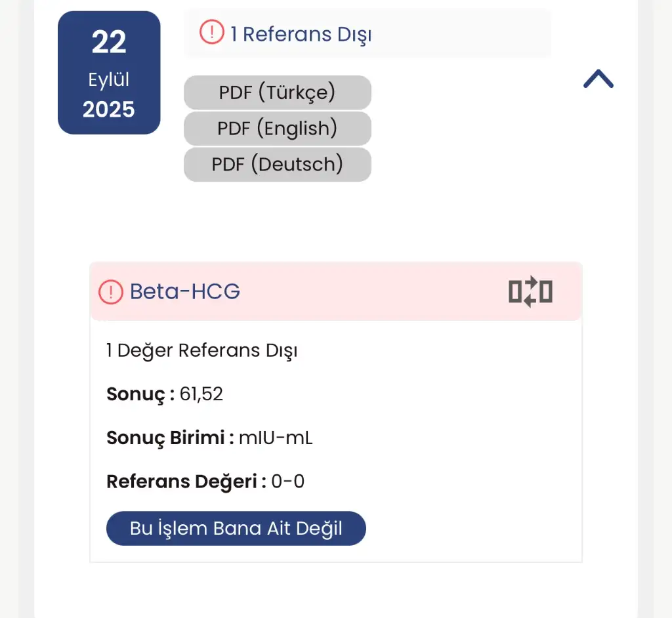
Task: Click the mIU-mL unit value
Action: 276,438
